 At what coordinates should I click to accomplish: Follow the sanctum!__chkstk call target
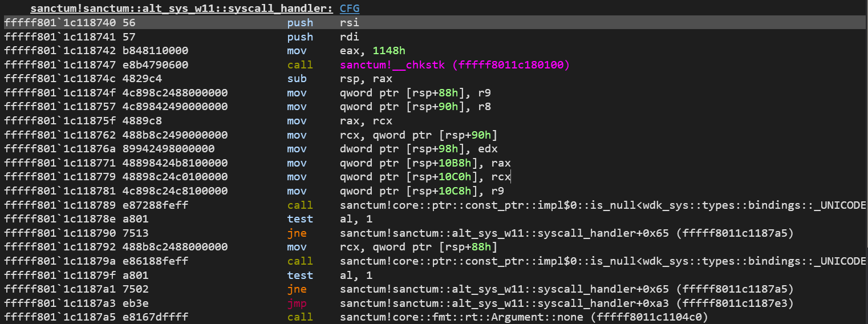pyautogui.click(x=455, y=65)
